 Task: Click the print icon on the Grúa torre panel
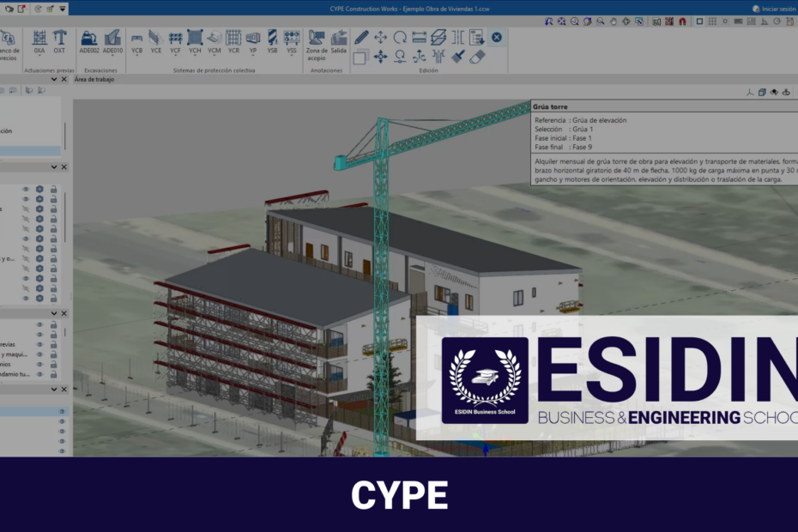click(760, 93)
